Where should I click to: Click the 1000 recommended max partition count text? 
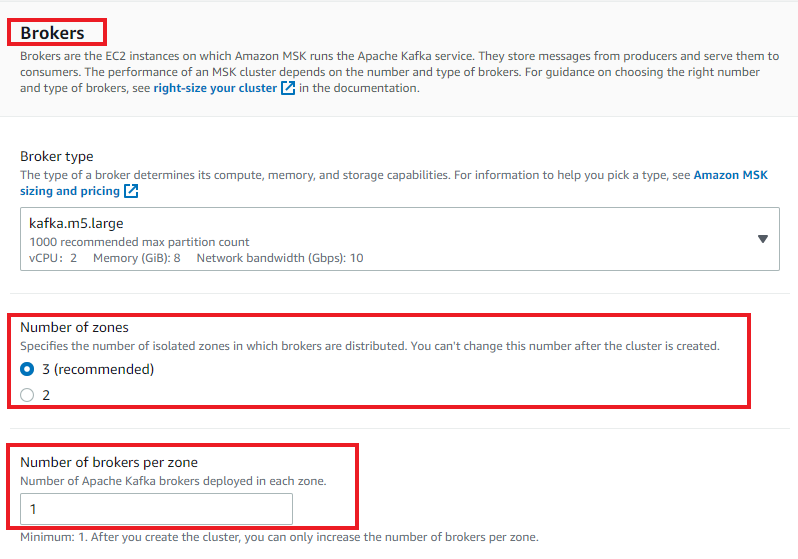139,242
